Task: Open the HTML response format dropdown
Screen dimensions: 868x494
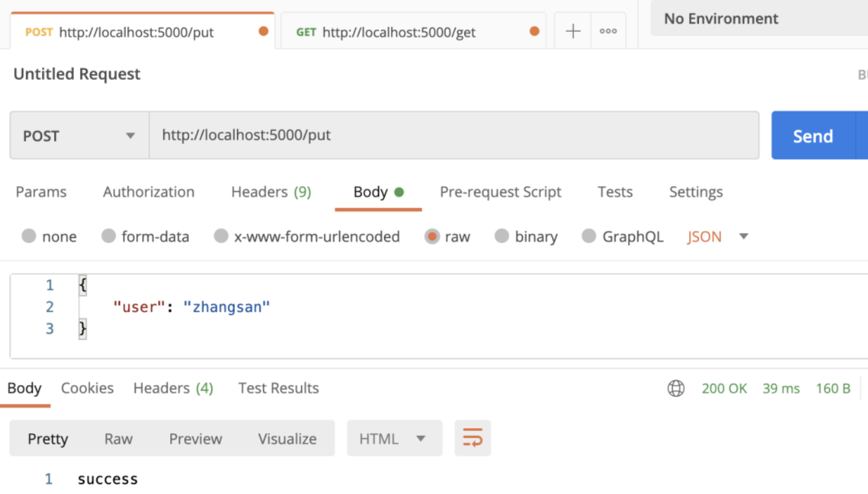Action: (x=394, y=438)
